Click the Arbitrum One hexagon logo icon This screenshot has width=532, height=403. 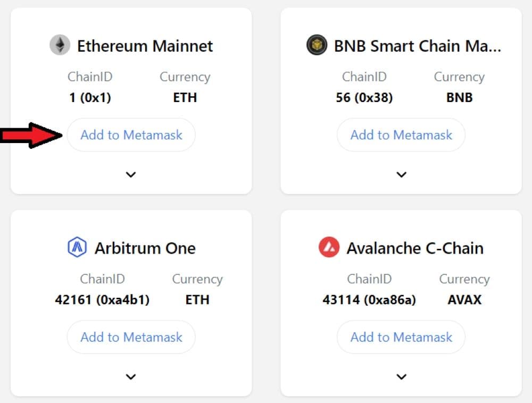(x=77, y=248)
